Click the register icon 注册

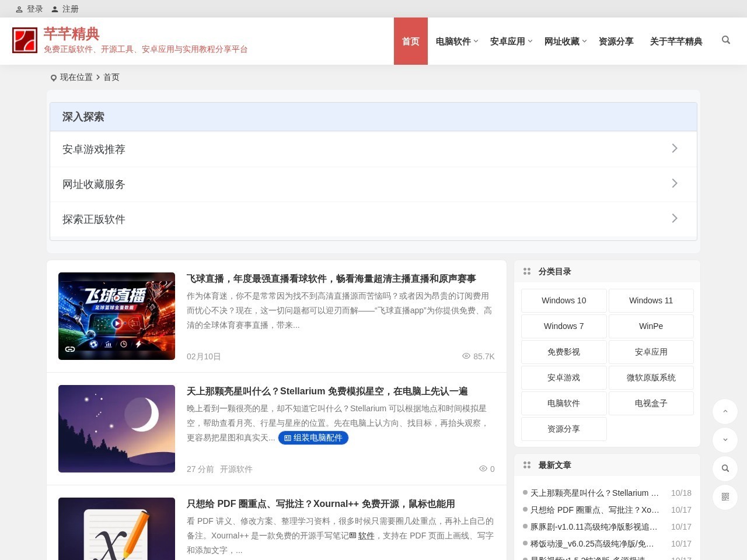(x=55, y=9)
